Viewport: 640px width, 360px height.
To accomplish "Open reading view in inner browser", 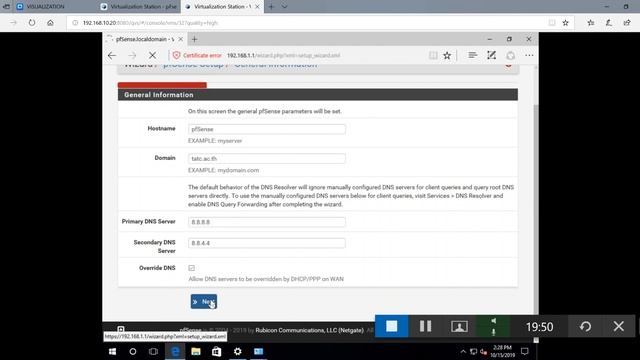I will (x=433, y=56).
